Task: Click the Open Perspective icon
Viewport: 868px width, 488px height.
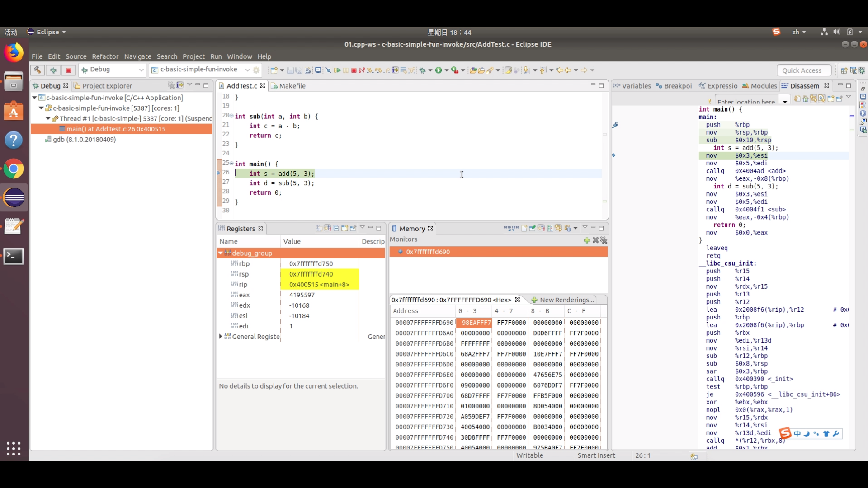Action: [x=844, y=70]
